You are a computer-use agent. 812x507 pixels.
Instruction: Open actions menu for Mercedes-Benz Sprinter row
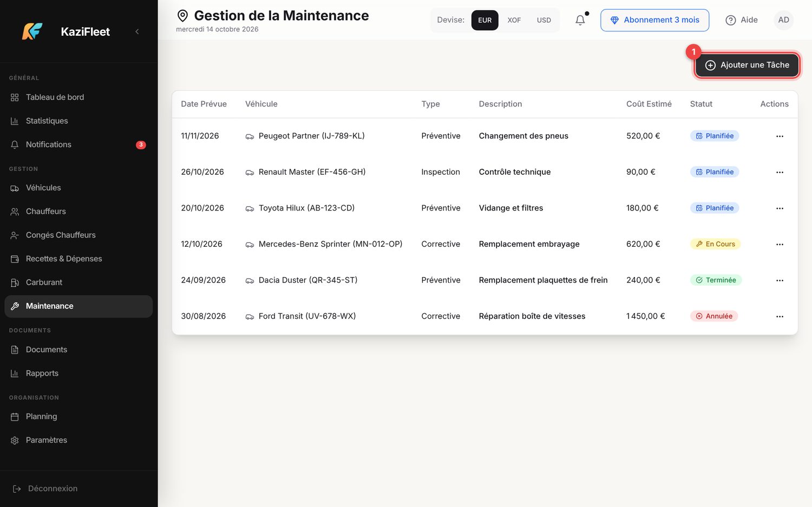[x=780, y=245]
